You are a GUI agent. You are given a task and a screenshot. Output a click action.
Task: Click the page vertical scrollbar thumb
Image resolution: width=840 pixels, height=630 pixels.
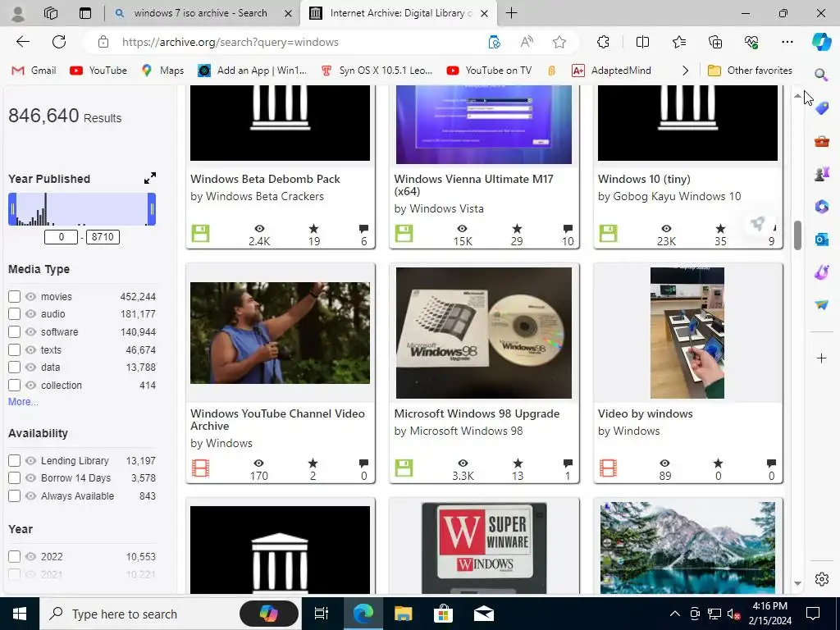coord(797,235)
